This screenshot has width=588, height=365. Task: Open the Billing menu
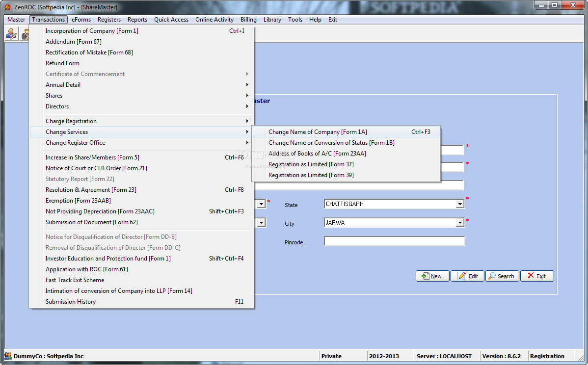[248, 20]
